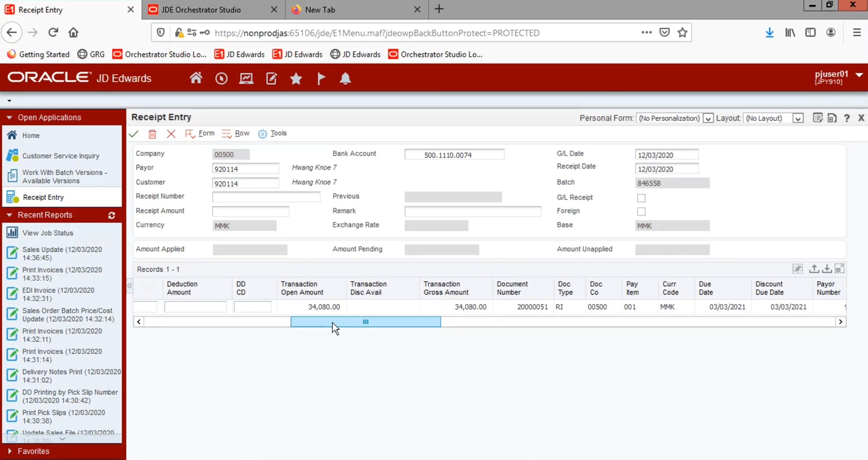Click the green OK checkmark icon
The height and width of the screenshot is (460, 868).
[x=134, y=134]
